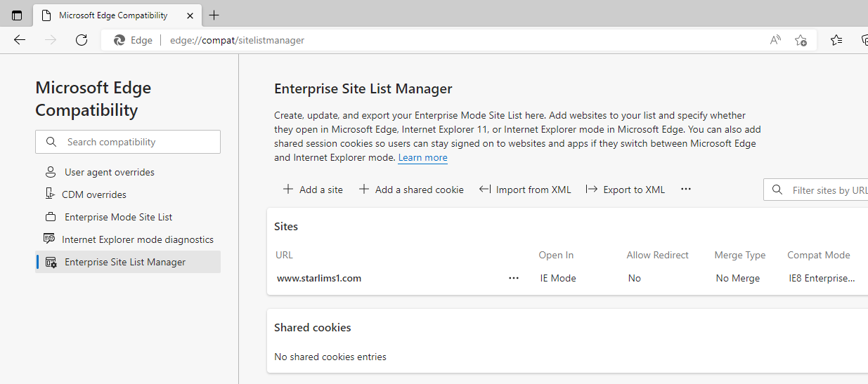
Task: Open the Favorites list icon
Action: tap(836, 40)
